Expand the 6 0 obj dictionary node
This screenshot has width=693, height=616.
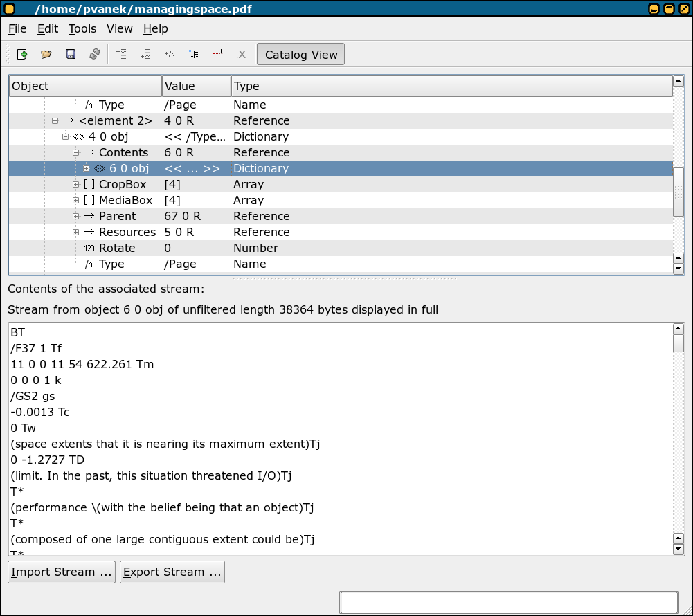(86, 168)
